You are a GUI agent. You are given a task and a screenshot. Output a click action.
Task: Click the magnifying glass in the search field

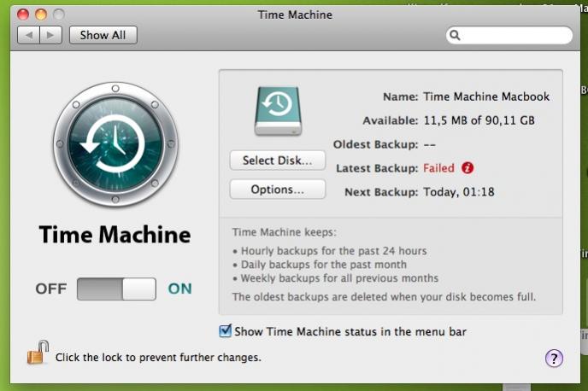tap(455, 35)
